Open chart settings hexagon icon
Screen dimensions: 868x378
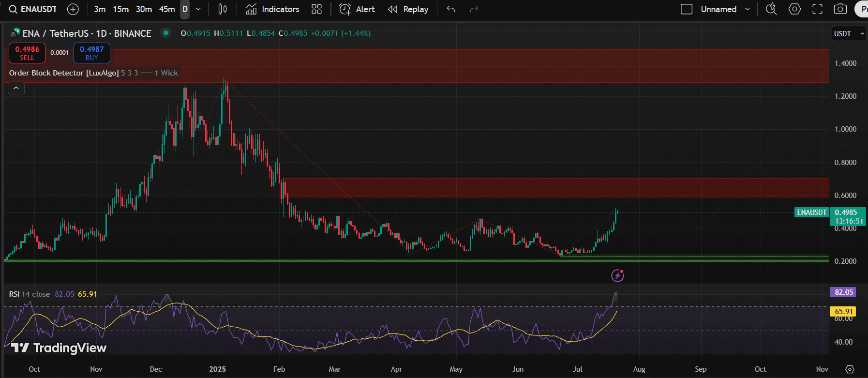(x=794, y=9)
